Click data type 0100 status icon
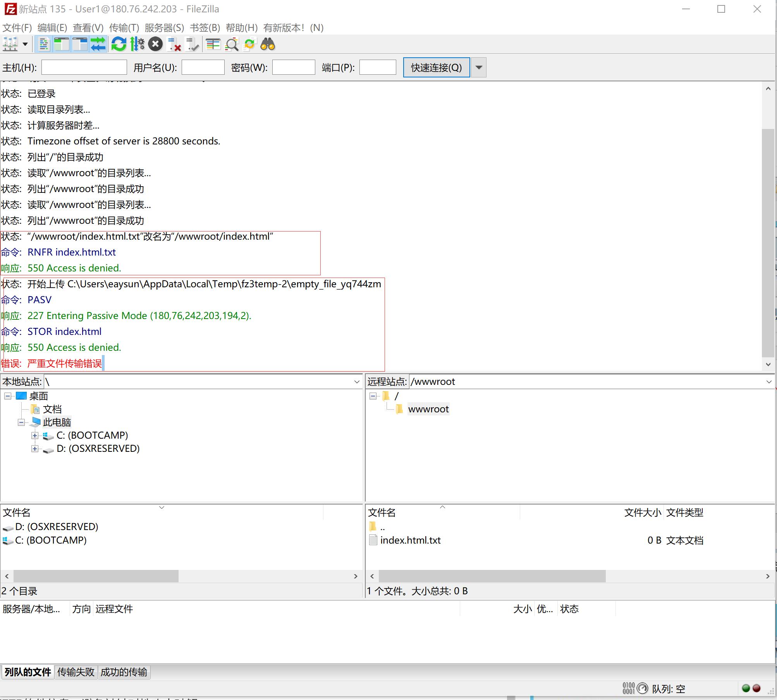This screenshot has width=777, height=700. (x=629, y=689)
